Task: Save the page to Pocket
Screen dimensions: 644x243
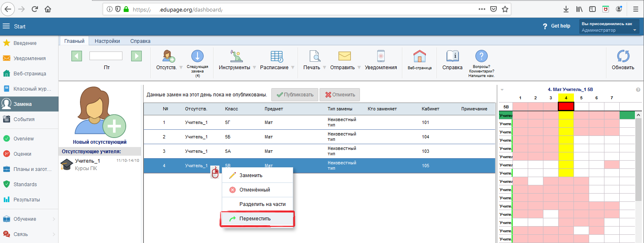Action: point(493,9)
